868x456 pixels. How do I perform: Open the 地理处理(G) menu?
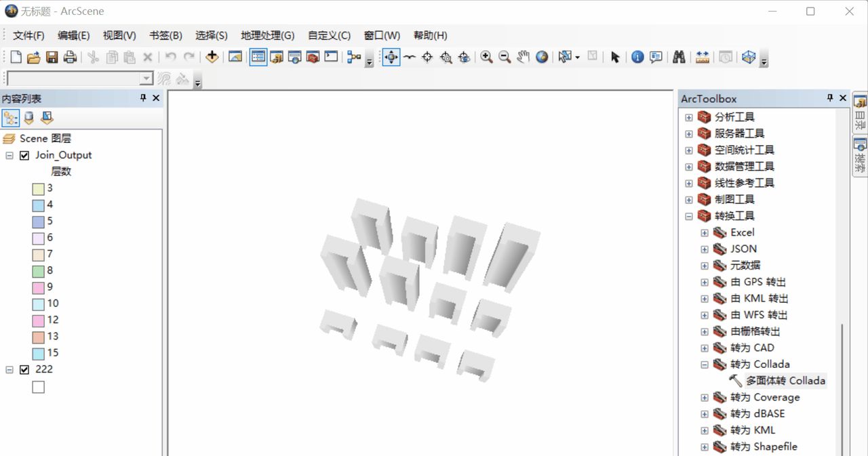(267, 35)
